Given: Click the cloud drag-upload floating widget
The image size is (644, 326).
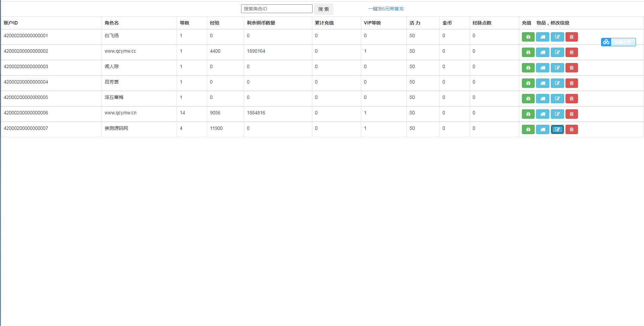Looking at the screenshot, I should tap(618, 42).
